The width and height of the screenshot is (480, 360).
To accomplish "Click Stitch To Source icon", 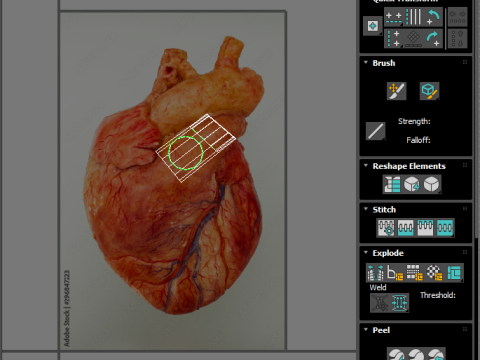I will coord(425,228).
